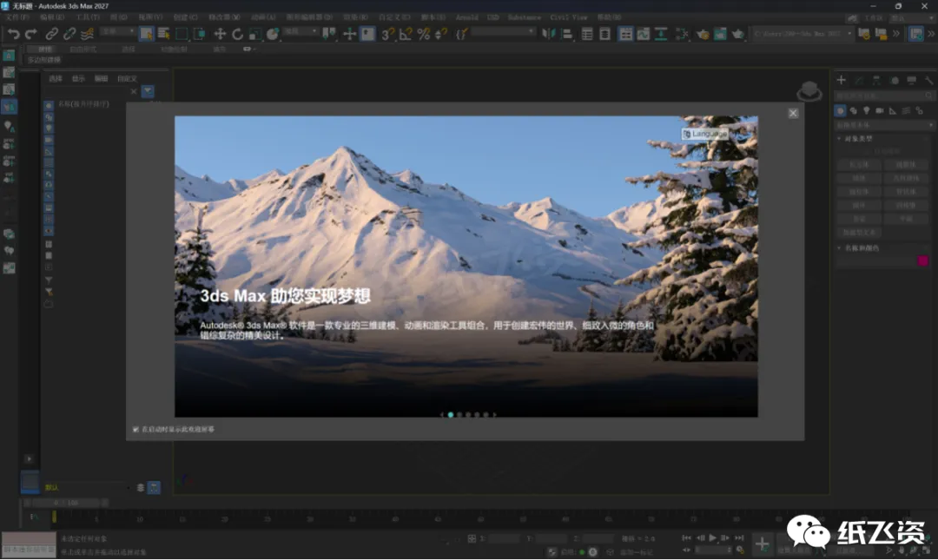The width and height of the screenshot is (938, 560).
Task: Click the Mirror tool icon
Action: point(549,34)
